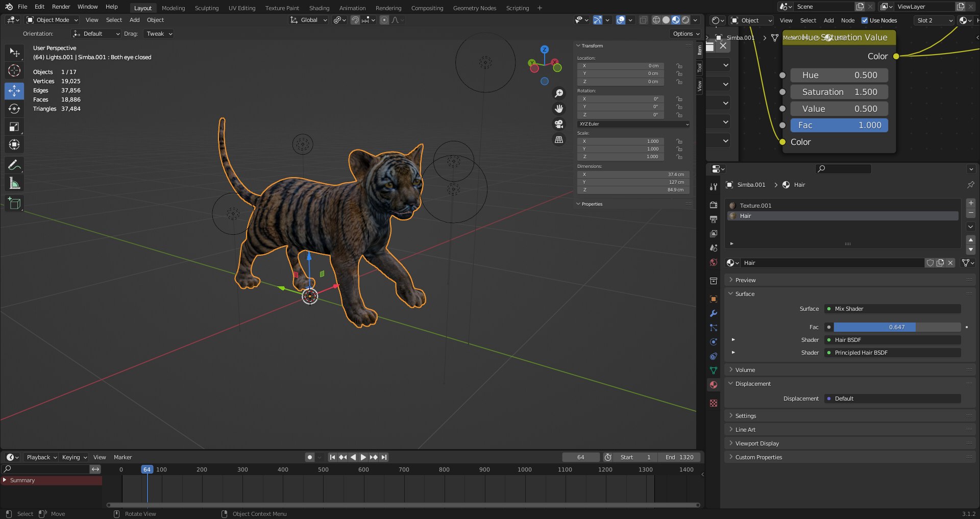Activate the Scale tool
Viewport: 980px width, 519px height.
[14, 127]
